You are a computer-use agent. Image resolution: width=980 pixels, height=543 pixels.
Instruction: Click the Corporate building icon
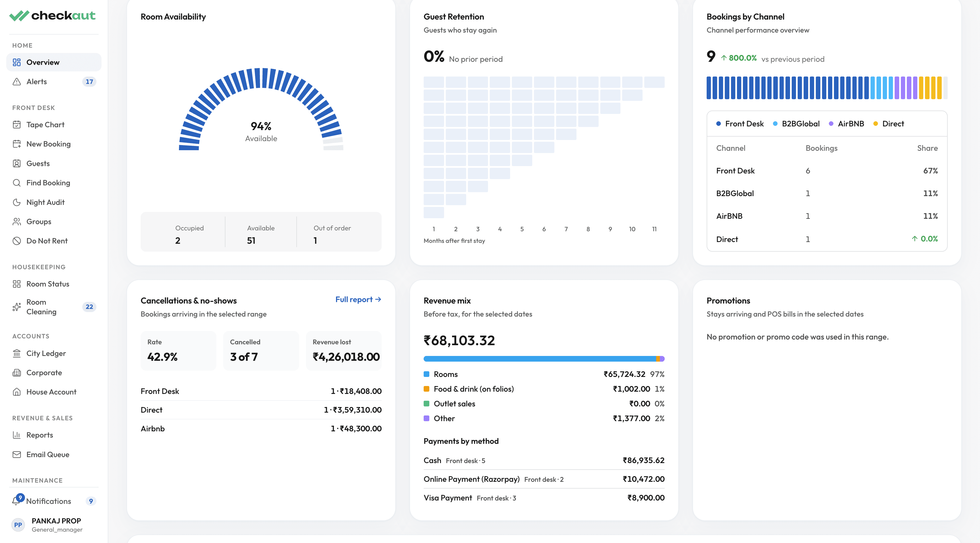[x=17, y=373]
